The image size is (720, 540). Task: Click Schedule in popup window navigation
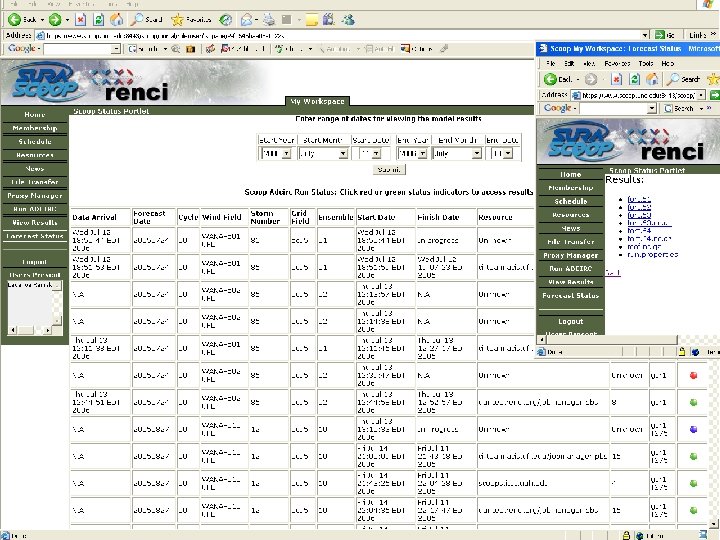(571, 201)
